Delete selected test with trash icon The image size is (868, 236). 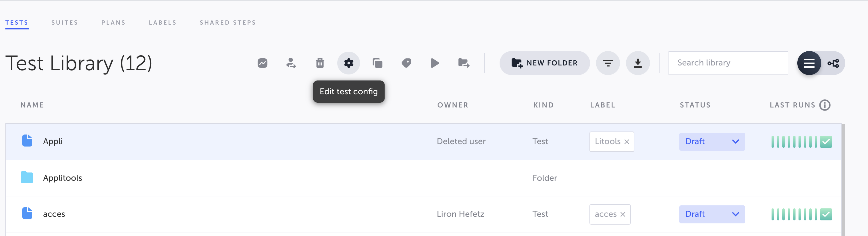(320, 63)
